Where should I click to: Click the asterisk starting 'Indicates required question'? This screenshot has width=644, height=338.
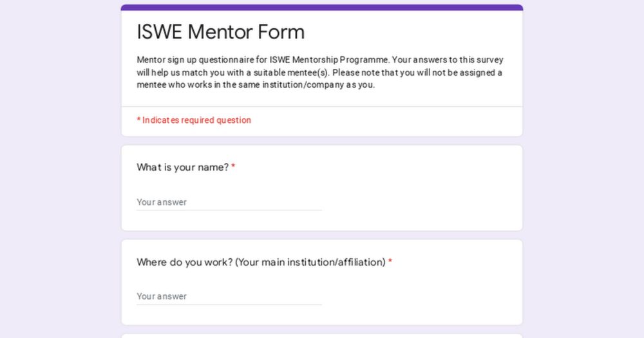[x=139, y=120]
